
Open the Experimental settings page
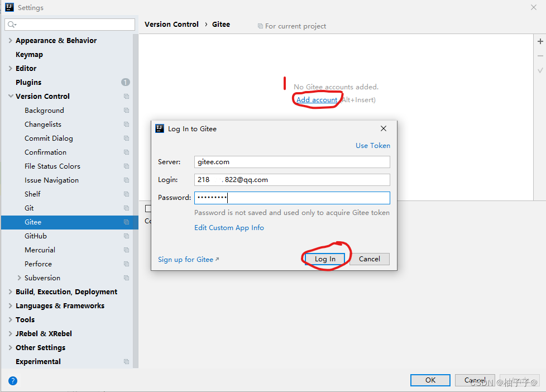click(38, 362)
